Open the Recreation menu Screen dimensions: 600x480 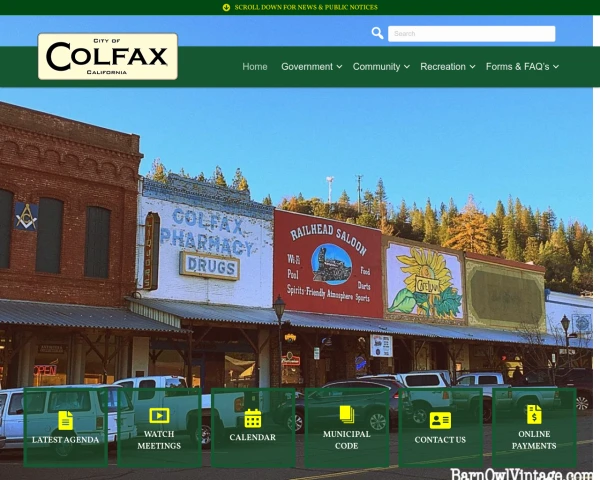pos(443,67)
